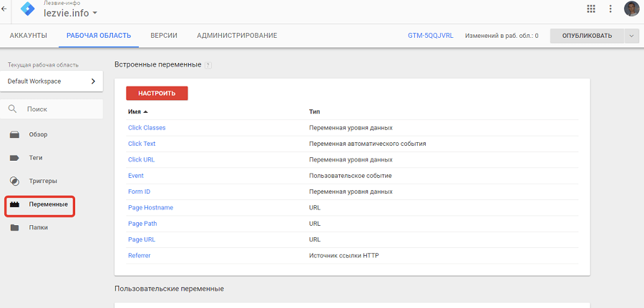This screenshot has height=308, width=644.
Task: Expand the arrow next to Опубликовать
Action: pos(631,36)
